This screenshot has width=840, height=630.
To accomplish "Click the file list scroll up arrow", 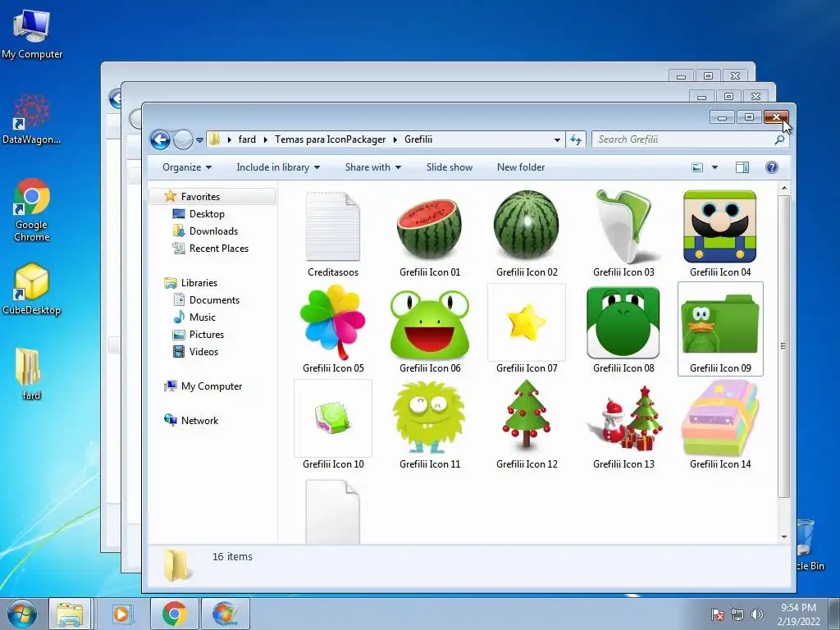I will point(783,189).
